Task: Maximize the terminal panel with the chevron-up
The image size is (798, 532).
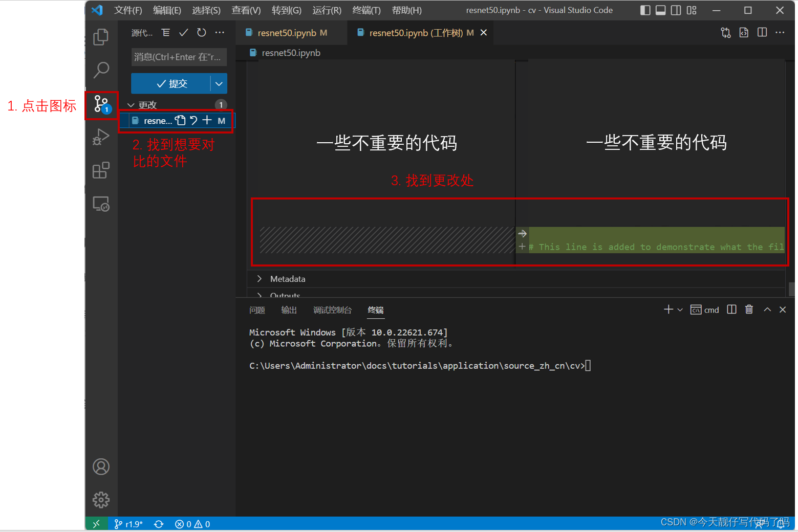Action: [767, 309]
